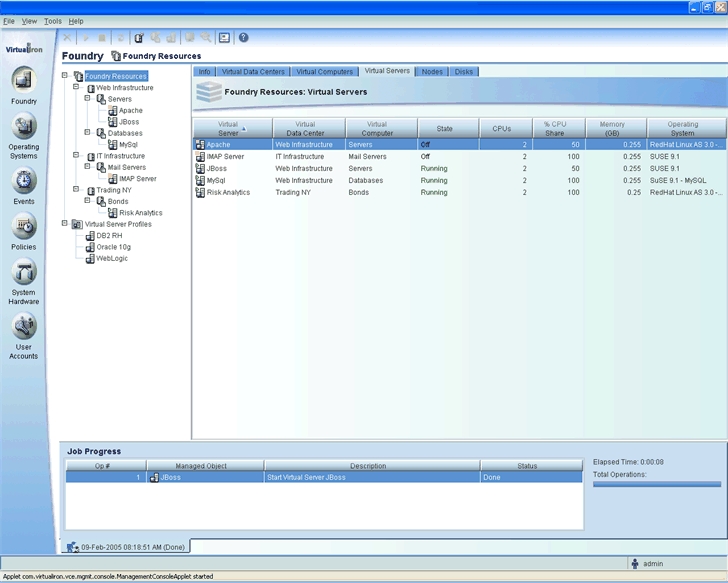Screen dimensions: 728x583
Task: Select Oracle 10g profile in tree
Action: click(x=112, y=247)
